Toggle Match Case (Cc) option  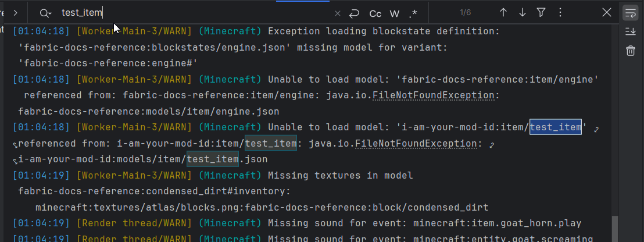375,13
